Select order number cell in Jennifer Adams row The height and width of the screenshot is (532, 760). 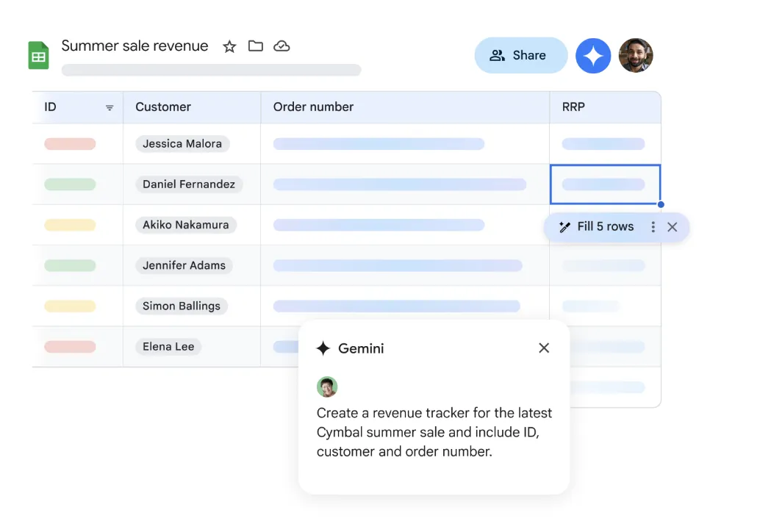(x=405, y=265)
